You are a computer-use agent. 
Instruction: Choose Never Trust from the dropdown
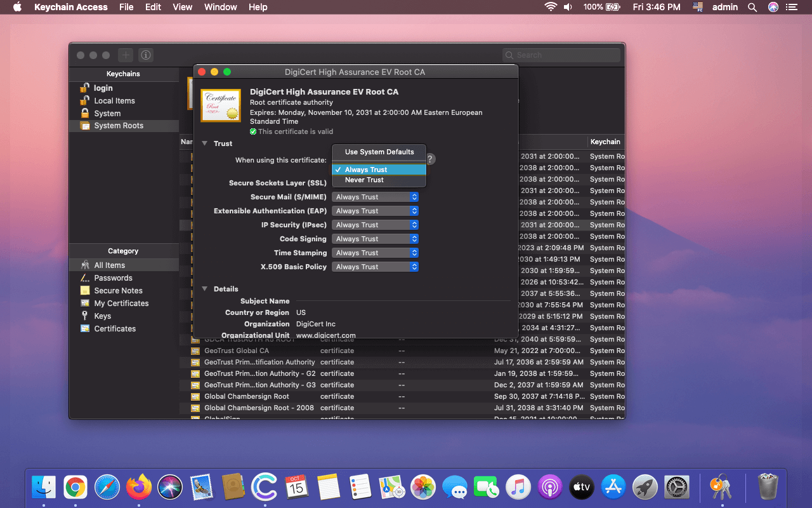364,180
